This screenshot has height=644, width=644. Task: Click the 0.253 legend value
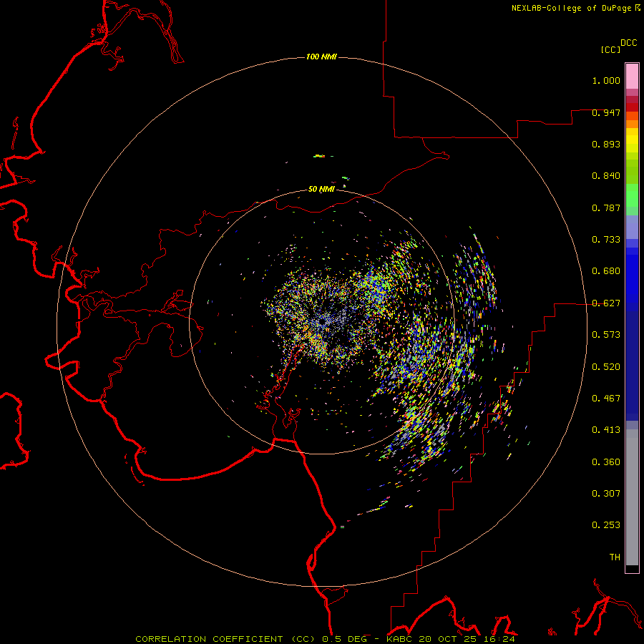click(606, 525)
